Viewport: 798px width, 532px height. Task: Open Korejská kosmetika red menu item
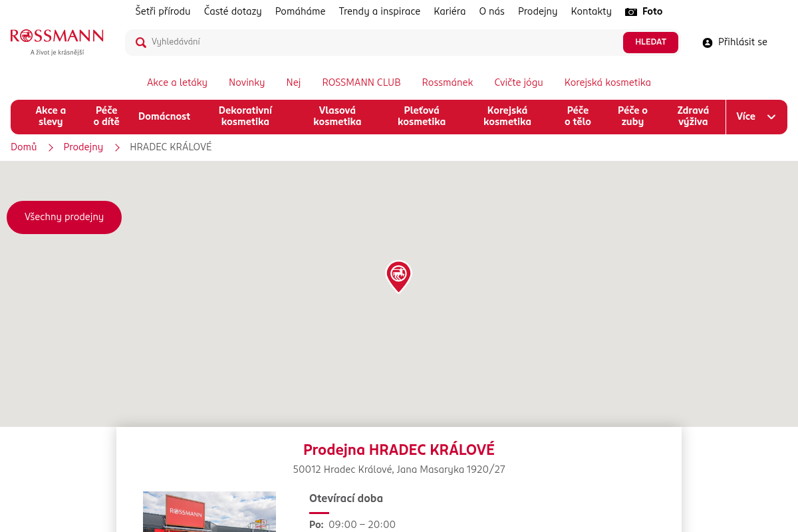point(507,116)
